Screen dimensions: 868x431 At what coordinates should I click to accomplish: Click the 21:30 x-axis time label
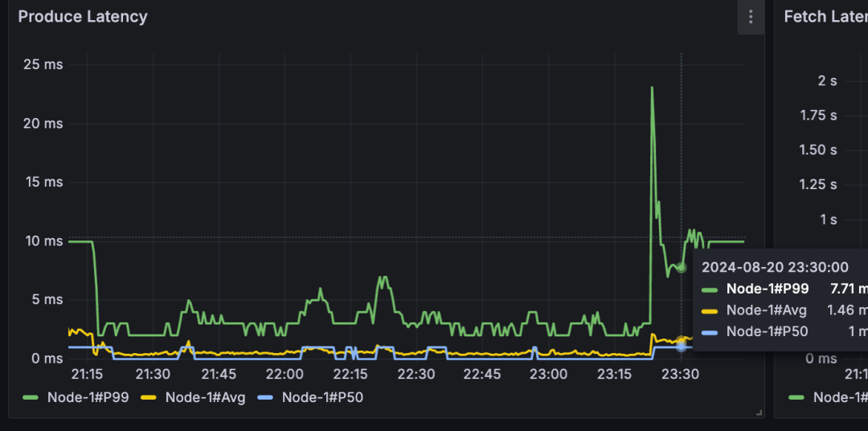153,374
